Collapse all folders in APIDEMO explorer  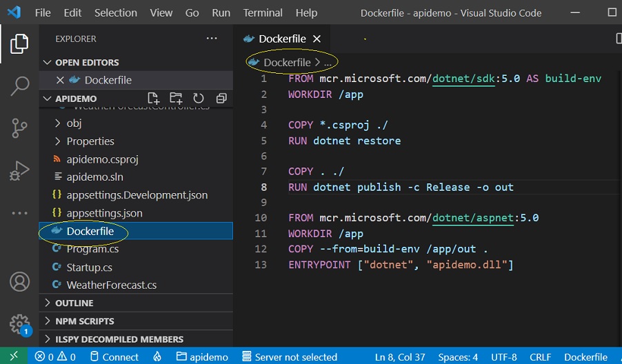(x=221, y=98)
